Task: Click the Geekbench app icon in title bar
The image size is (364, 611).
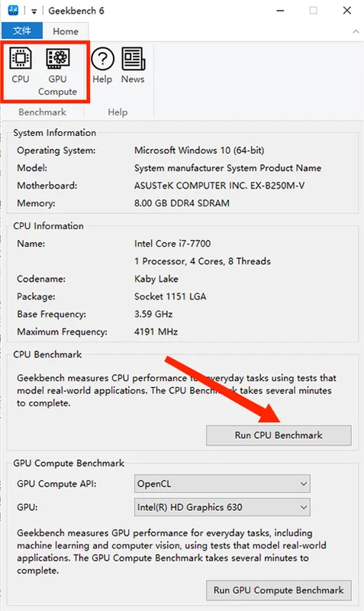Action: click(x=13, y=11)
